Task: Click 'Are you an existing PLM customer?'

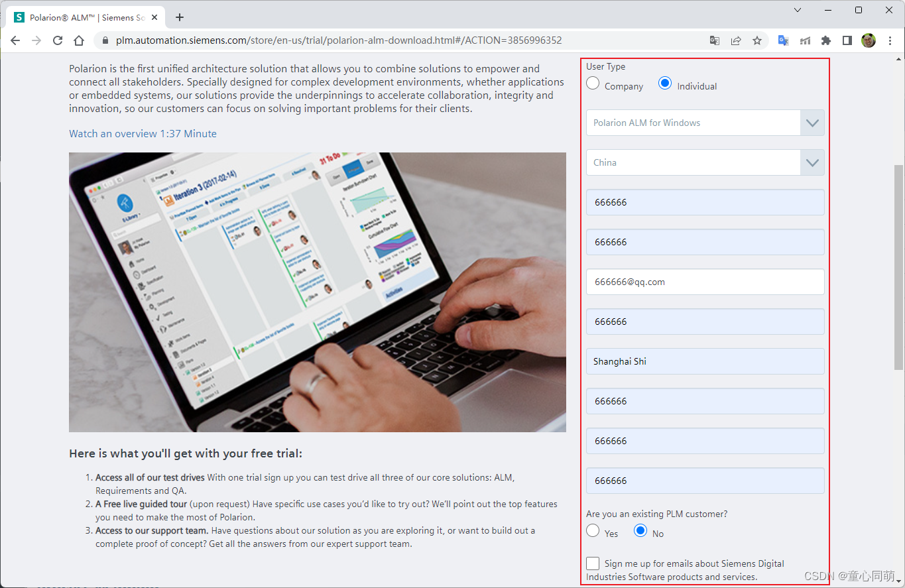Action: [x=656, y=514]
